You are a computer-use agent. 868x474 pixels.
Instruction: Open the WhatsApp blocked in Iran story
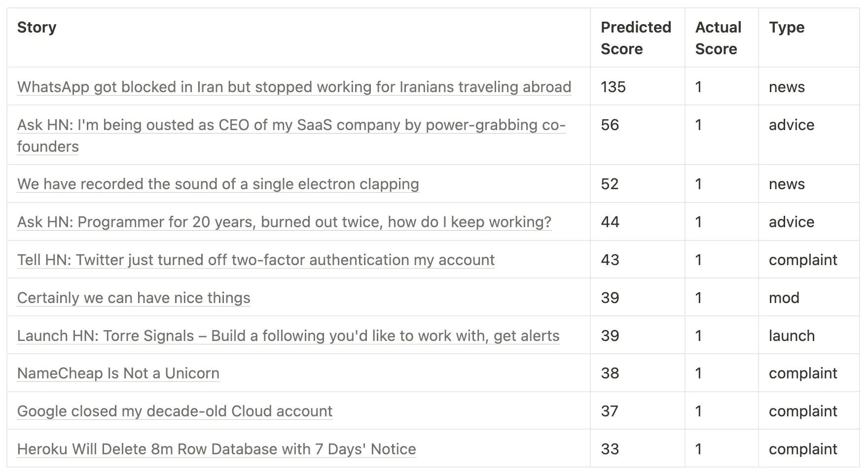tap(294, 87)
